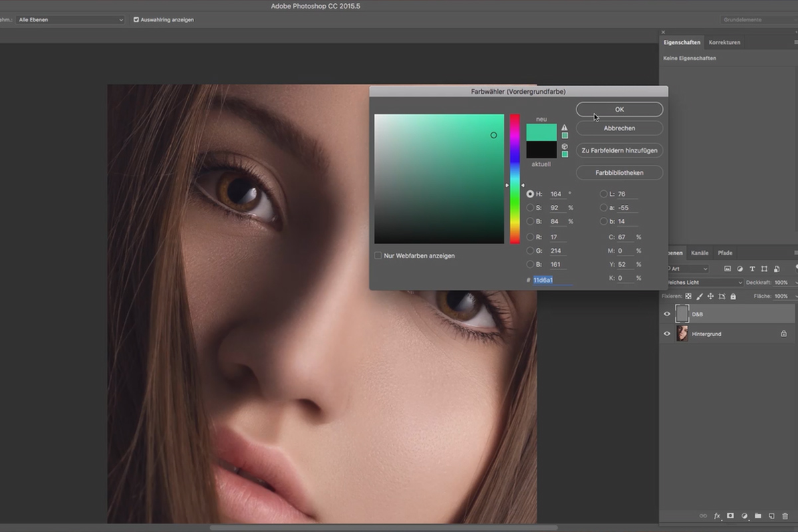
Task: Click the layer styles fx icon
Action: (x=718, y=516)
